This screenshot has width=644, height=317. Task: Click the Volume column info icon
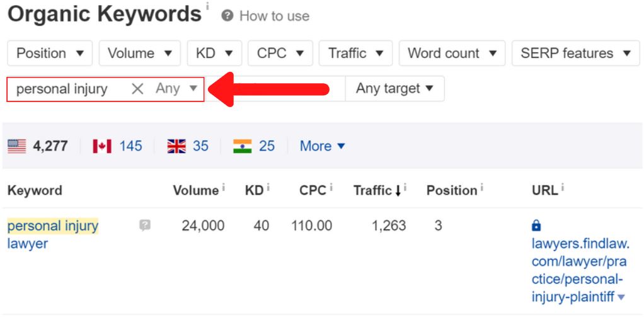224,187
